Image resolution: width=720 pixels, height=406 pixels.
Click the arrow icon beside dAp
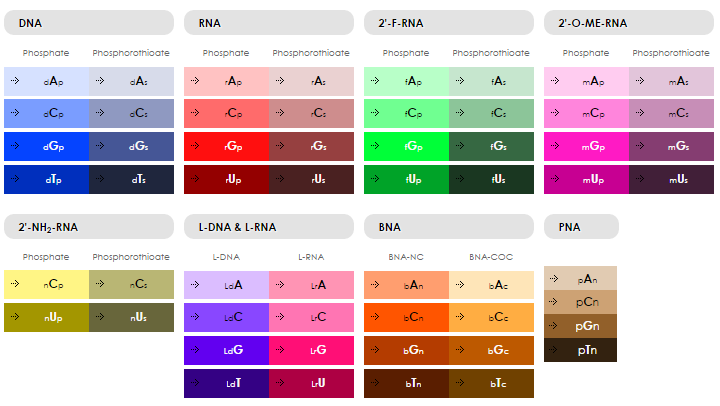tap(15, 81)
